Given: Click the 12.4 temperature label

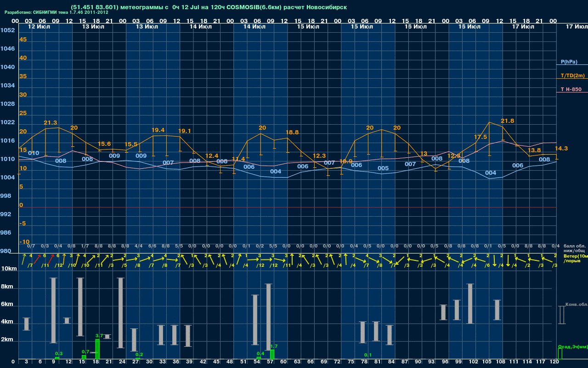Looking at the screenshot, I should [212, 156].
